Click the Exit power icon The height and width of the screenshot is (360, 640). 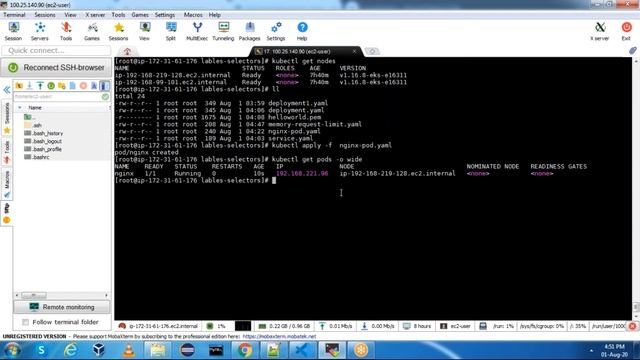coord(626,31)
